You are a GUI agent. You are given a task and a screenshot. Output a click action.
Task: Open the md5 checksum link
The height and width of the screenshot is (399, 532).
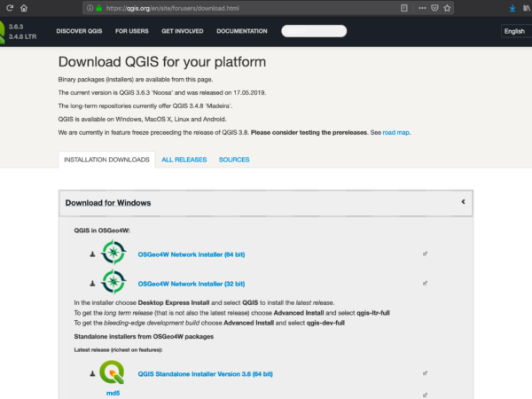tap(113, 393)
